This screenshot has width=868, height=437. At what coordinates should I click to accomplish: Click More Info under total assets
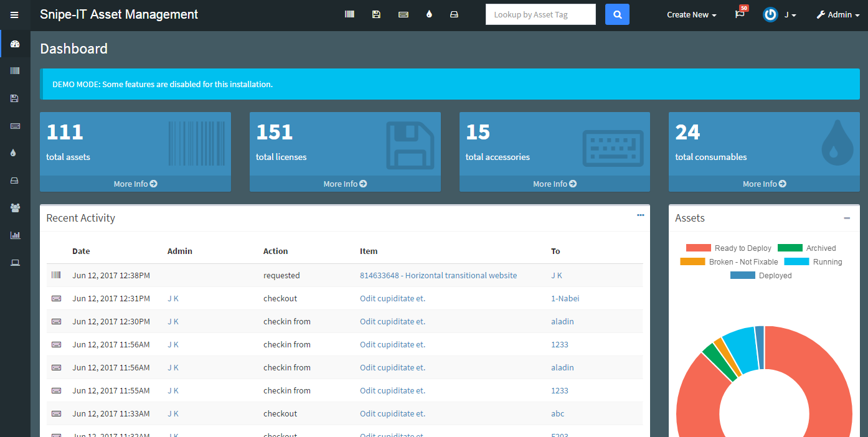[135, 184]
